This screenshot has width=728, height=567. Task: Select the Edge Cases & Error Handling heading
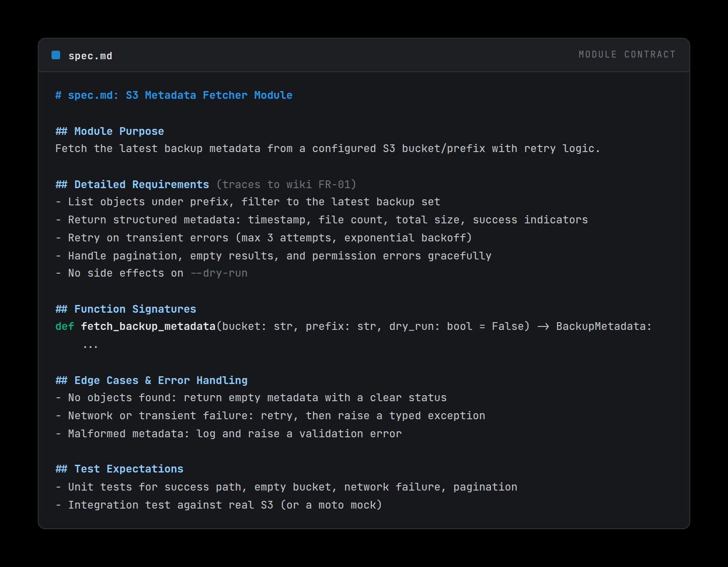152,381
